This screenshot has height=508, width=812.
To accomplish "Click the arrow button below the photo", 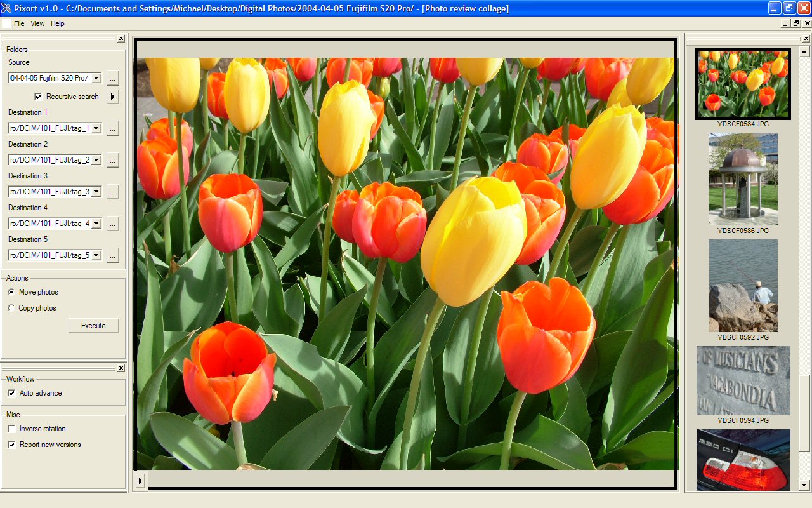I will (x=140, y=480).
